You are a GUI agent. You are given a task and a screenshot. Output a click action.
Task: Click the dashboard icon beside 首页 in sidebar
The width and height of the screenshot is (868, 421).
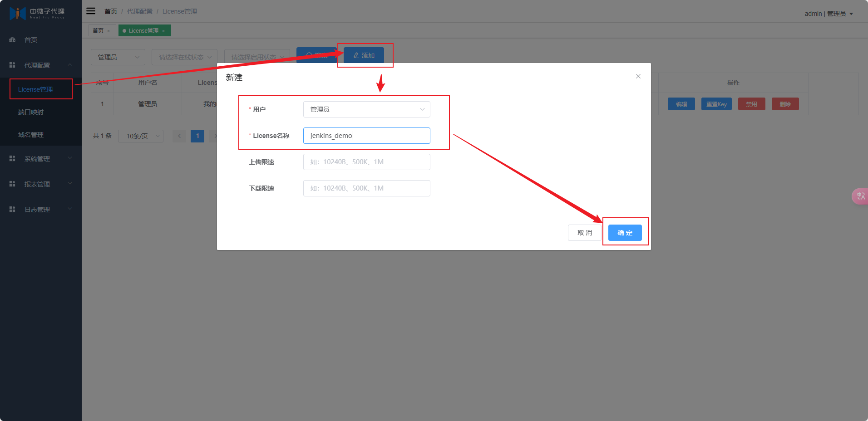12,40
